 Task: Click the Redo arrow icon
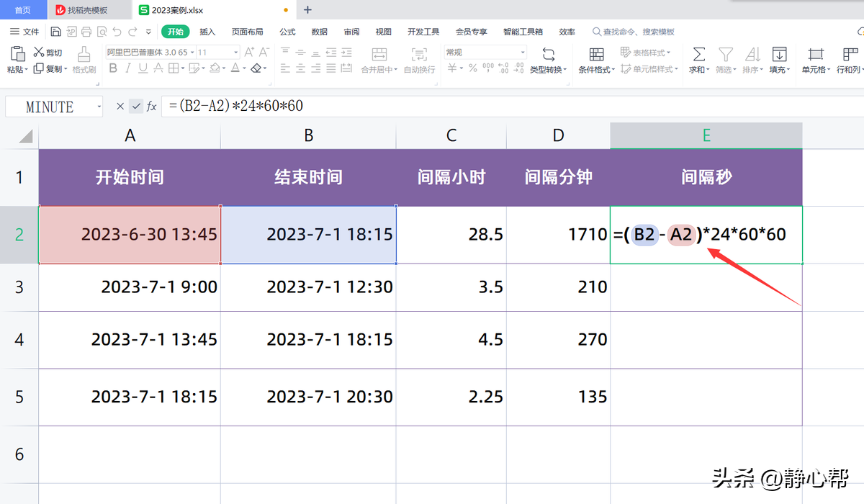tap(132, 32)
